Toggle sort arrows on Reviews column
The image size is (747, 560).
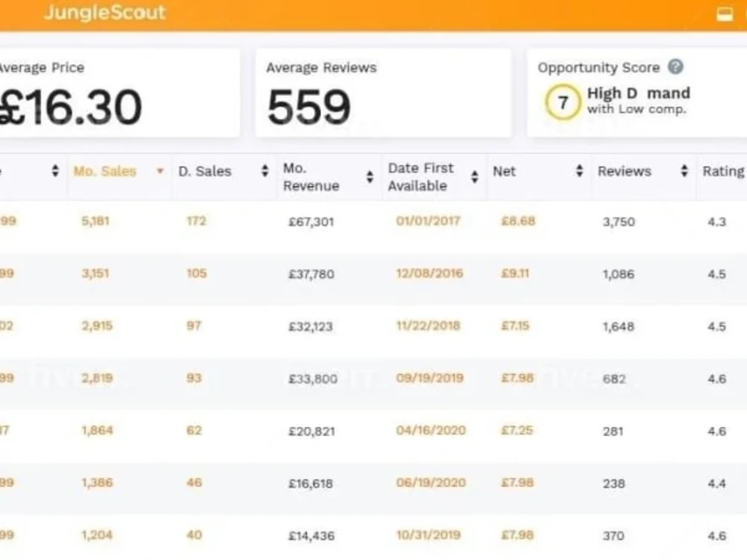pyautogui.click(x=684, y=171)
